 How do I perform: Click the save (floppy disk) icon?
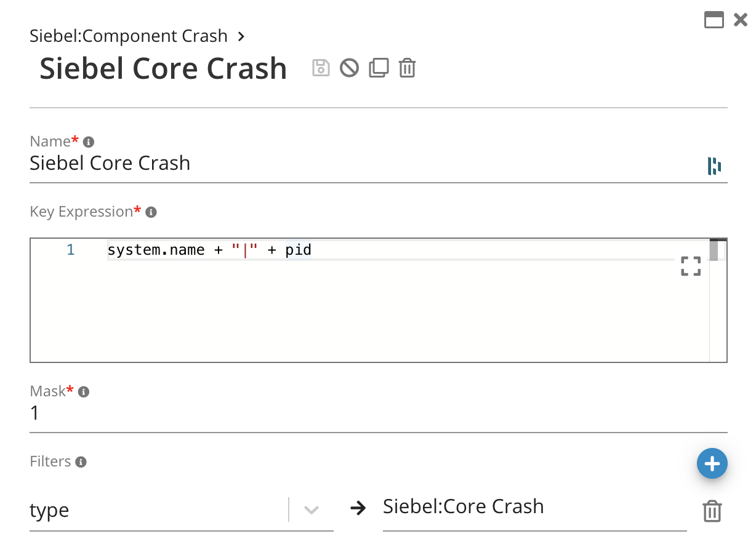tap(321, 67)
